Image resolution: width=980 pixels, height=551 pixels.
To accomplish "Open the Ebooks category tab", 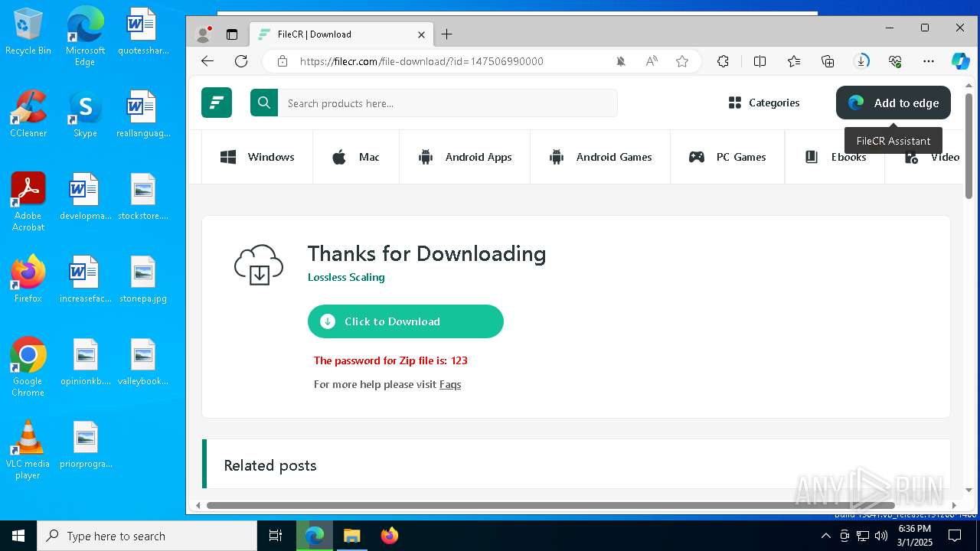I will [835, 157].
